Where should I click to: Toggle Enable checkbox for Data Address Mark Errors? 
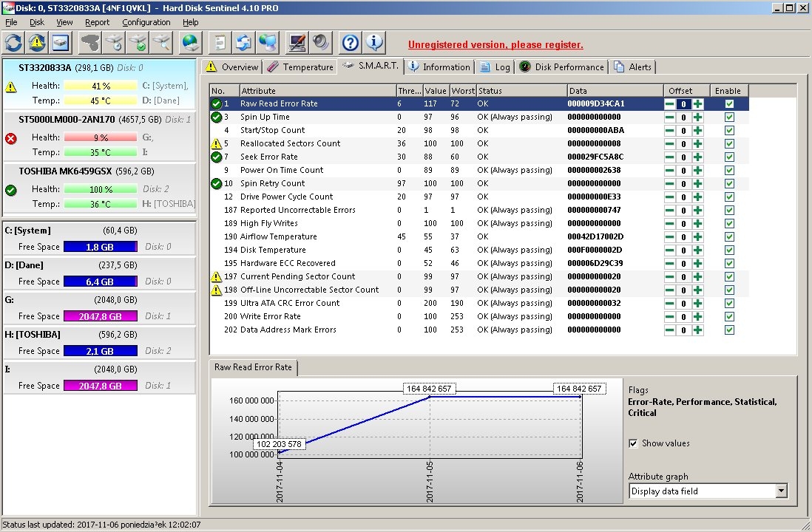click(729, 330)
